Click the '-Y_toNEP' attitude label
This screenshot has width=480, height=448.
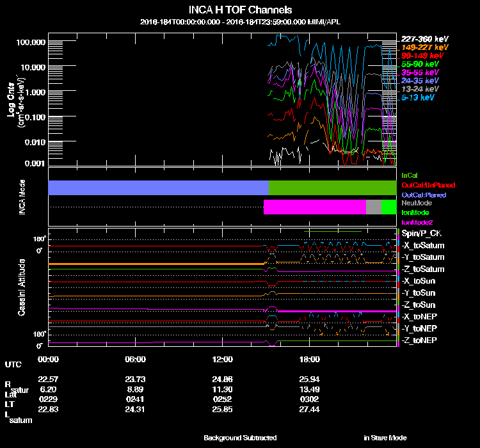419,328
